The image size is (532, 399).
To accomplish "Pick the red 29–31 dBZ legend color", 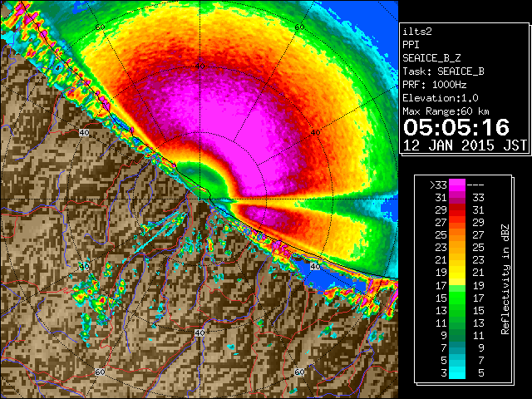I will click(x=457, y=210).
